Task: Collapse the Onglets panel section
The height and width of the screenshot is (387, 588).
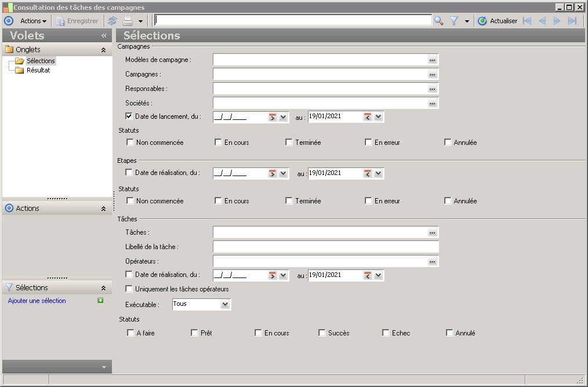Action: 103,50
